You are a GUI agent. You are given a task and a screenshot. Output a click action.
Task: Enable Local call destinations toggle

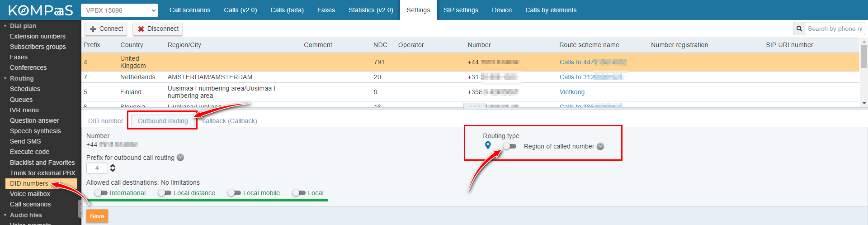299,193
